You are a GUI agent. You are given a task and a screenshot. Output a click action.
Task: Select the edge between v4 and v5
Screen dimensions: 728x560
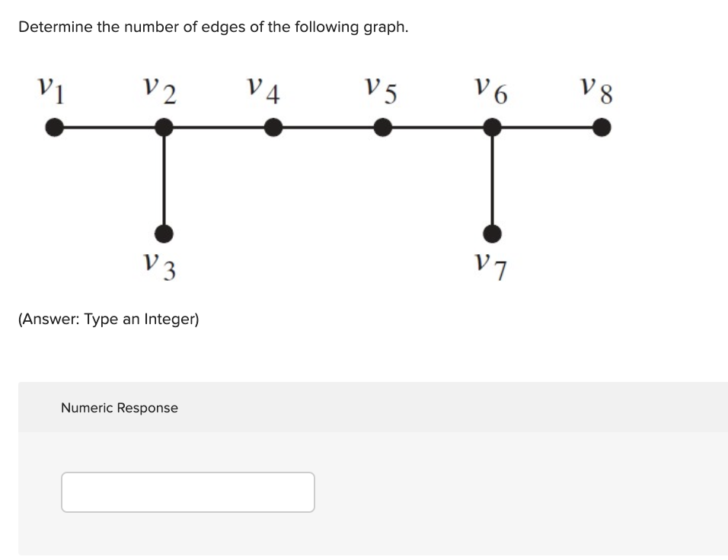327,127
